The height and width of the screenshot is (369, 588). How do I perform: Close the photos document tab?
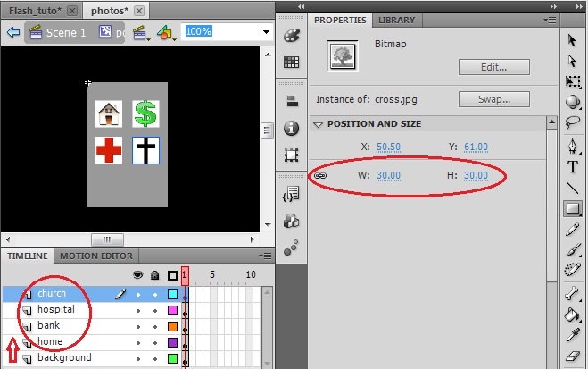[139, 11]
